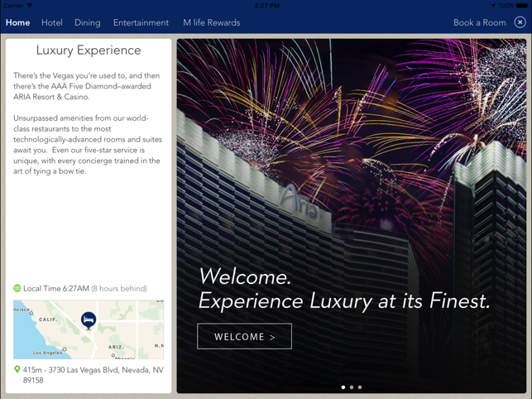Image resolution: width=532 pixels, height=399 pixels.
Task: Click the '(8 hours behind)' text
Action: coord(119,289)
